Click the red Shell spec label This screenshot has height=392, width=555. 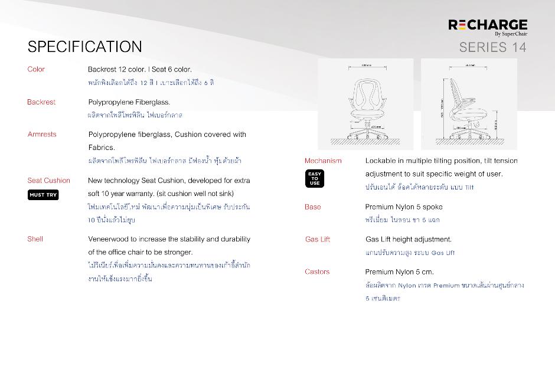(x=35, y=239)
